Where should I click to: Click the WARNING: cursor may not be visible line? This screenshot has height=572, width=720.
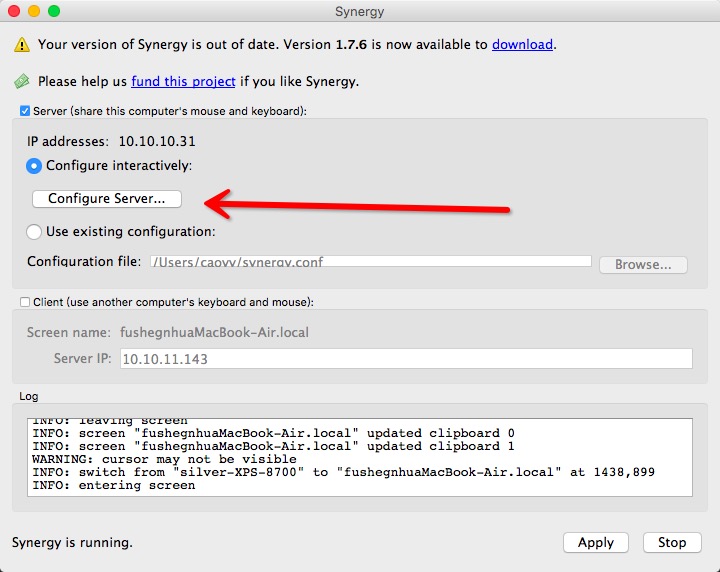(164, 460)
